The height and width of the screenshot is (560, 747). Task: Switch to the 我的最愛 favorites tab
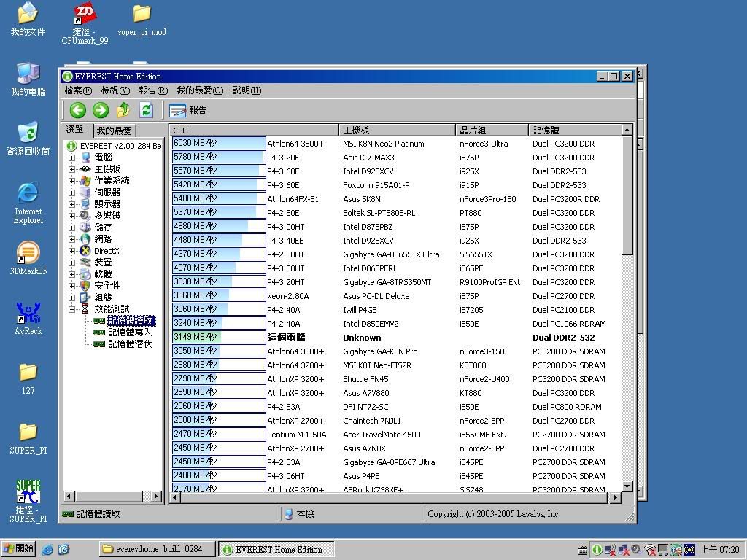[x=115, y=131]
